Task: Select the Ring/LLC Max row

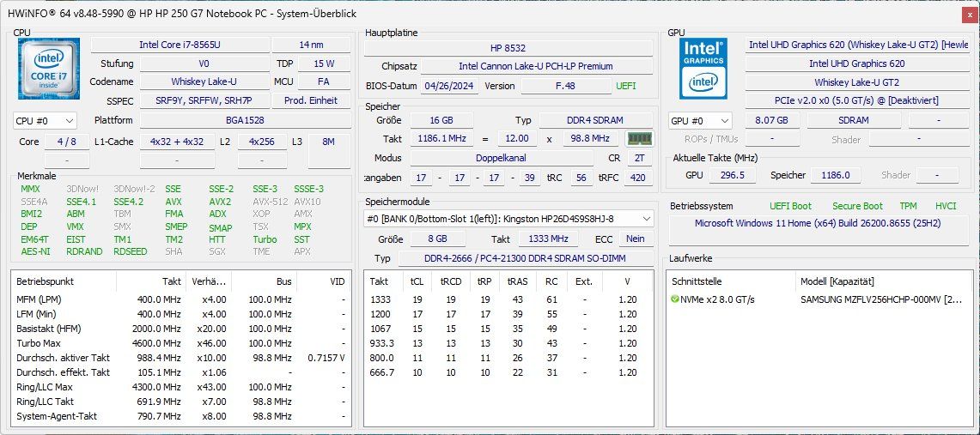Action: [180, 387]
